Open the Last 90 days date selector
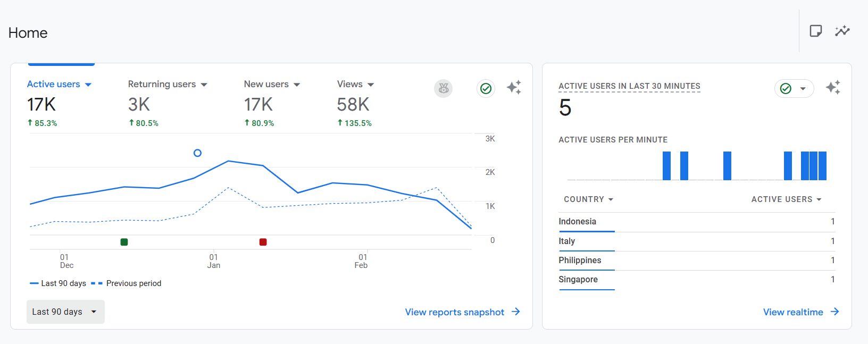868x344 pixels. (65, 312)
